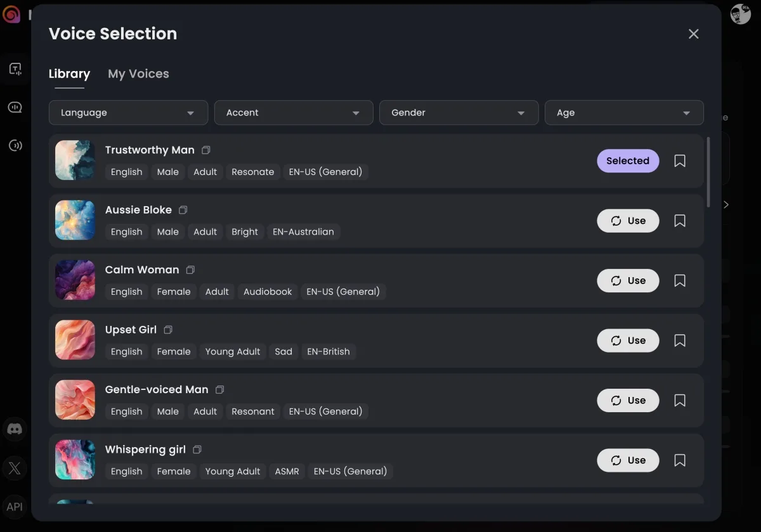
Task: Click copy icon beside Aussie Bloke
Action: pos(183,210)
